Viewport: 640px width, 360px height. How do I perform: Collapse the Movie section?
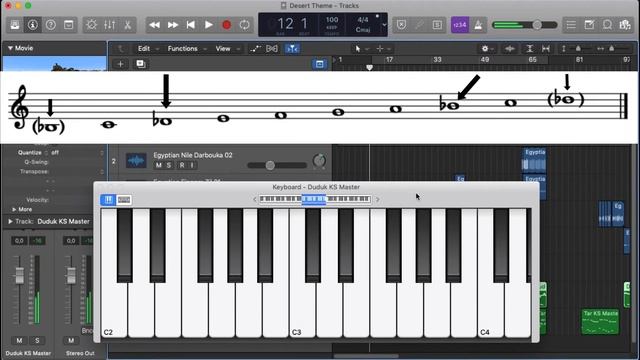pyautogui.click(x=10, y=48)
